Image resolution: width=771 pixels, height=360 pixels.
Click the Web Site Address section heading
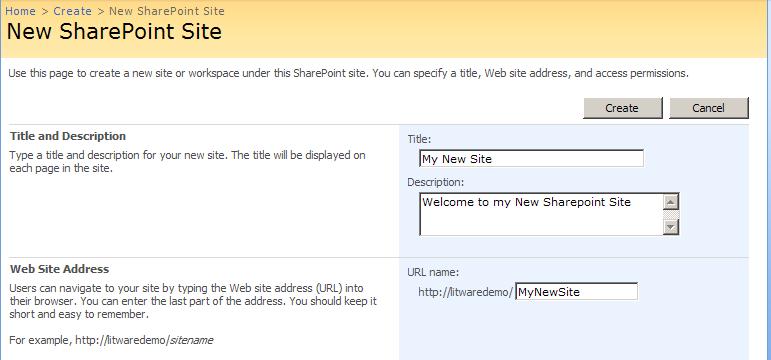[x=59, y=270]
